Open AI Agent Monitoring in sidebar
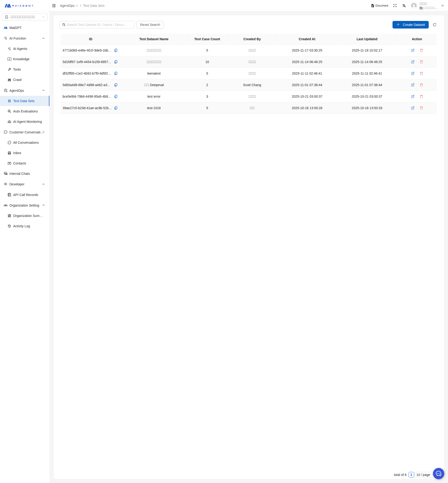This screenshot has width=448, height=483. [27, 122]
